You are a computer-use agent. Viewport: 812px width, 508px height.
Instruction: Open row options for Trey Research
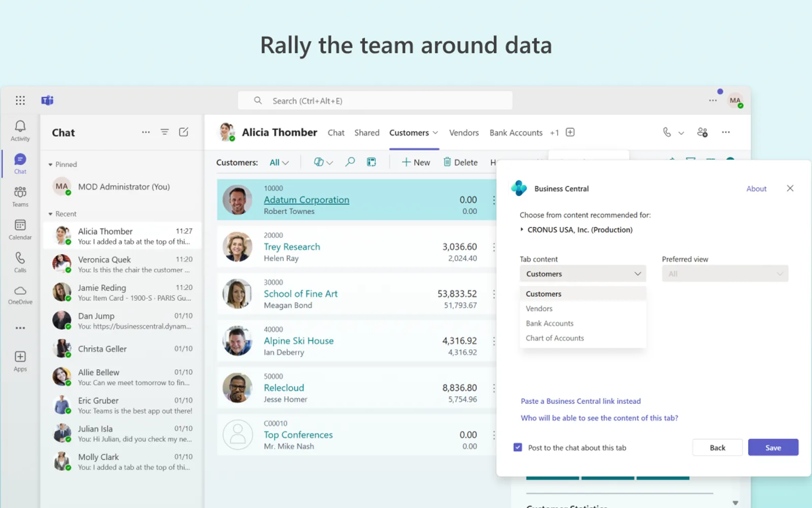coord(493,247)
